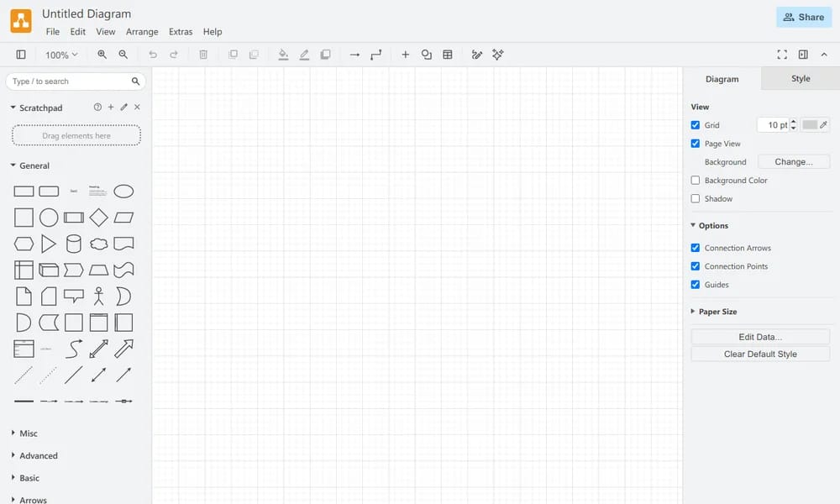Switch to the Diagram tab
The height and width of the screenshot is (504, 840).
pyautogui.click(x=722, y=79)
